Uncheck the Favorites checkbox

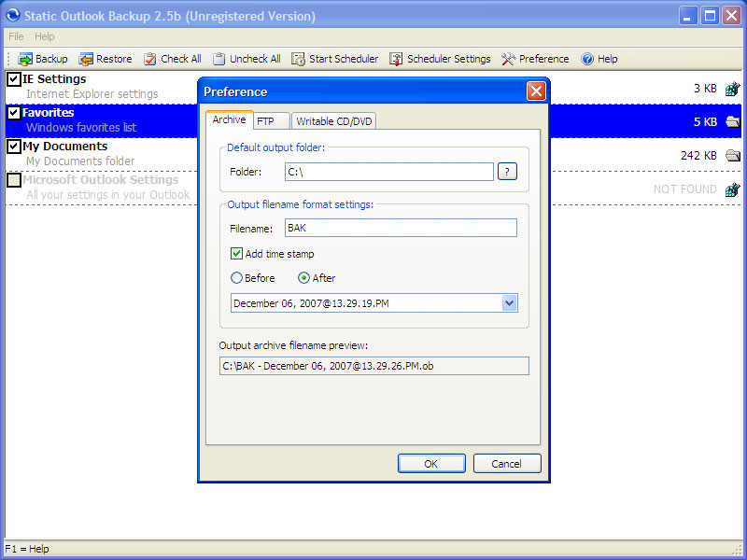point(14,113)
